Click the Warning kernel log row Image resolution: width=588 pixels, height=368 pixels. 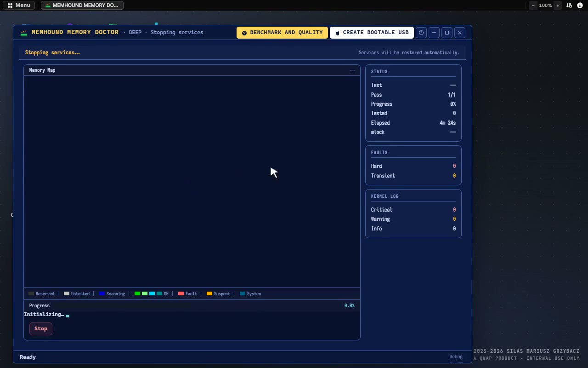tap(413, 219)
